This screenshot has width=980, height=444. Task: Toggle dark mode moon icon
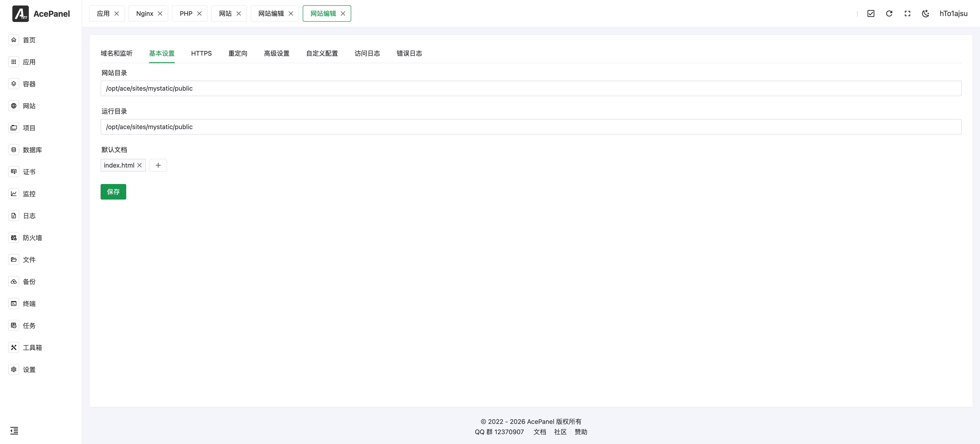tap(926, 14)
